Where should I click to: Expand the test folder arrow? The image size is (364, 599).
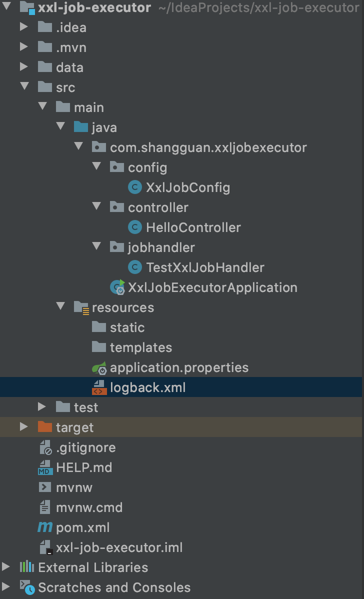[42, 407]
